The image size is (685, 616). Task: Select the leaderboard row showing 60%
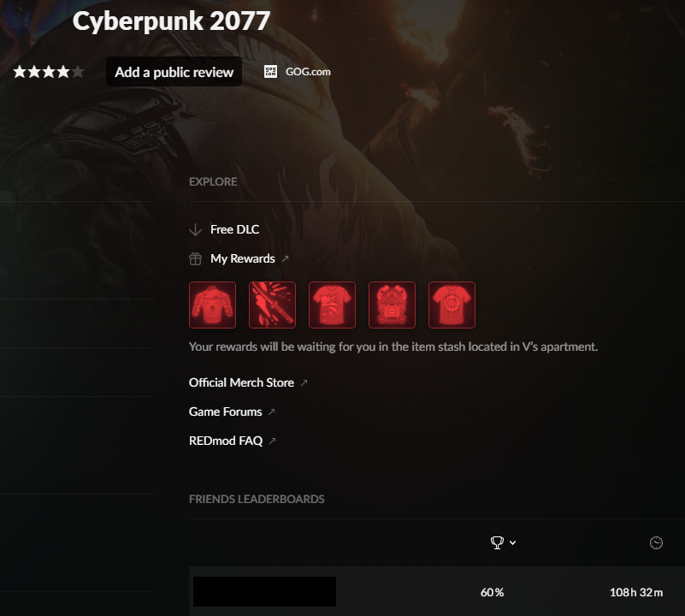(x=437, y=591)
